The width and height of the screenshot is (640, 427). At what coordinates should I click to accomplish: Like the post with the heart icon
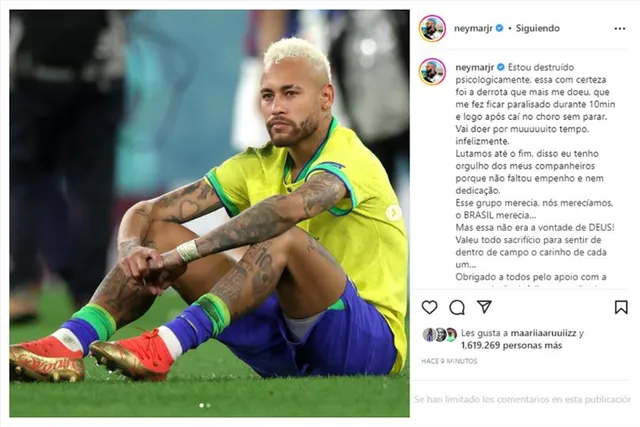(429, 307)
